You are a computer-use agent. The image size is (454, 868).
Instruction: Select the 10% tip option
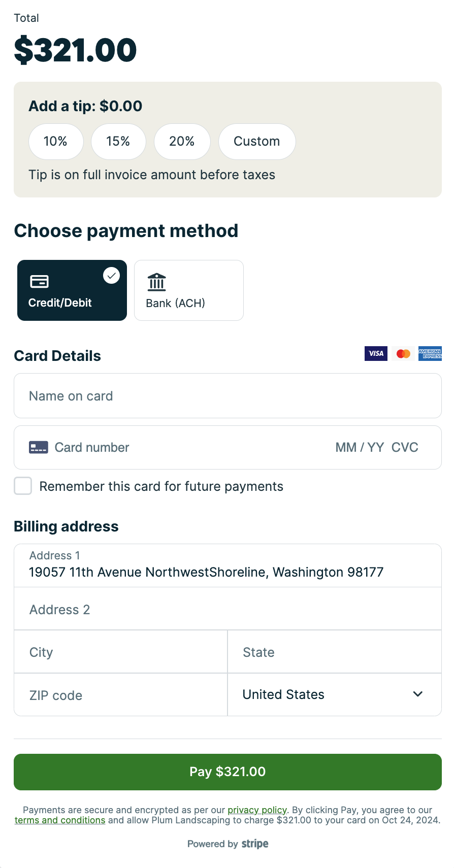pyautogui.click(x=56, y=141)
